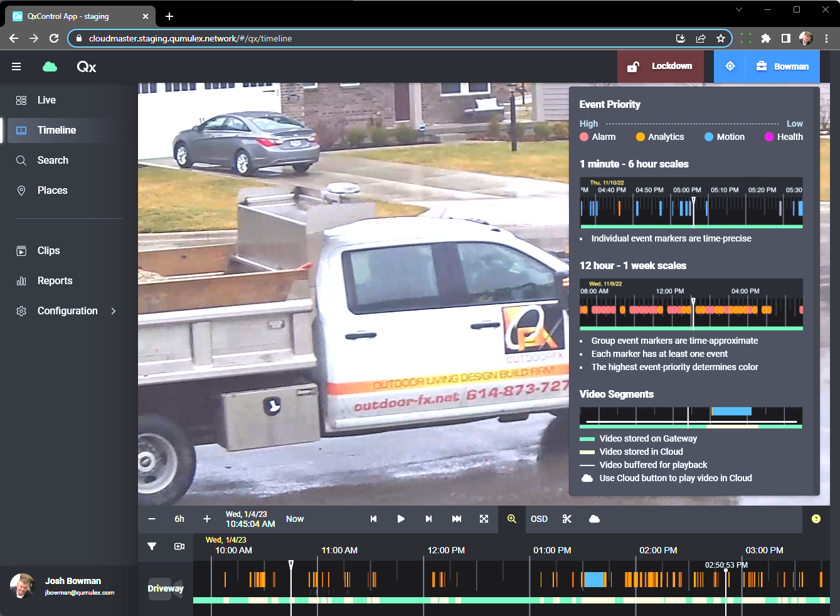Click the Motion blue swatch in legend

click(709, 137)
